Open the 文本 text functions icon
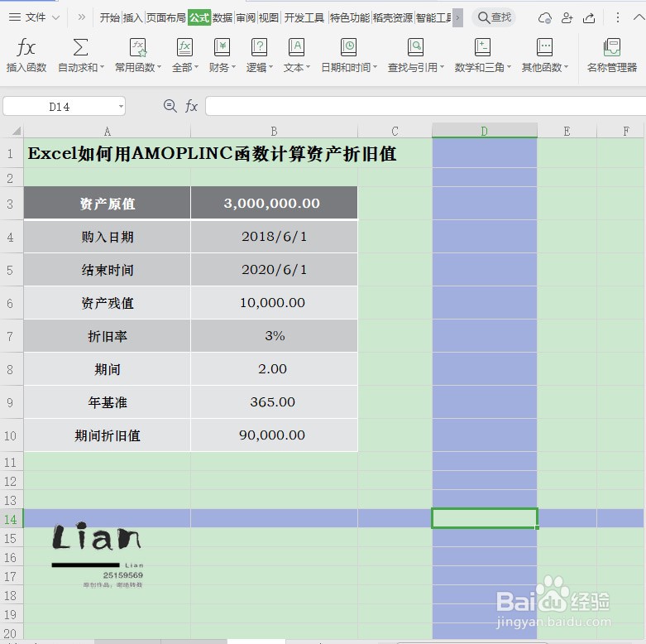 (x=296, y=47)
